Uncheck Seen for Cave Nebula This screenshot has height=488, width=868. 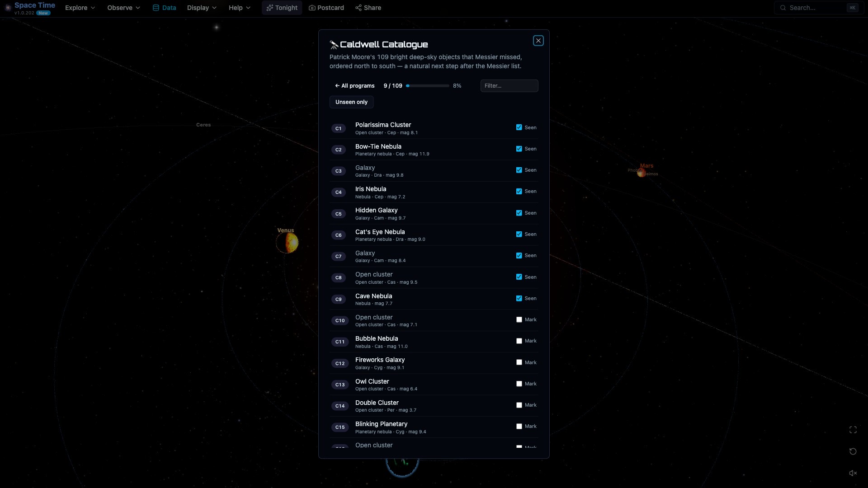[x=519, y=298]
